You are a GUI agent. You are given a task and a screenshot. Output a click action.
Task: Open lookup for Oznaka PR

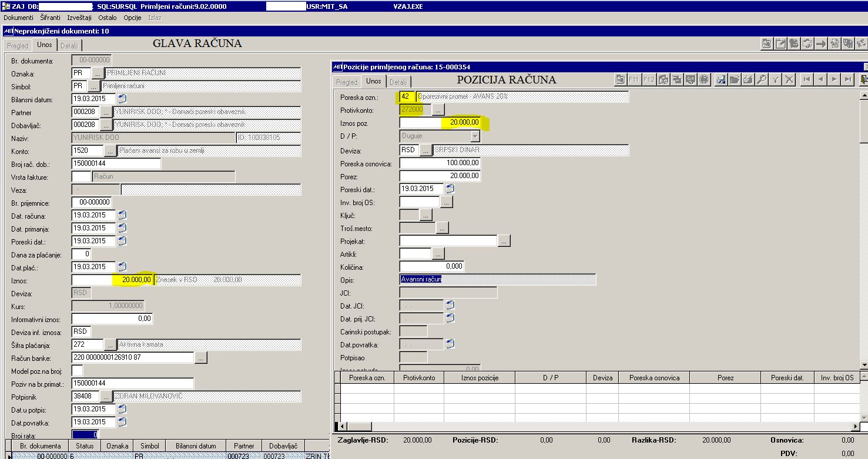pos(97,73)
